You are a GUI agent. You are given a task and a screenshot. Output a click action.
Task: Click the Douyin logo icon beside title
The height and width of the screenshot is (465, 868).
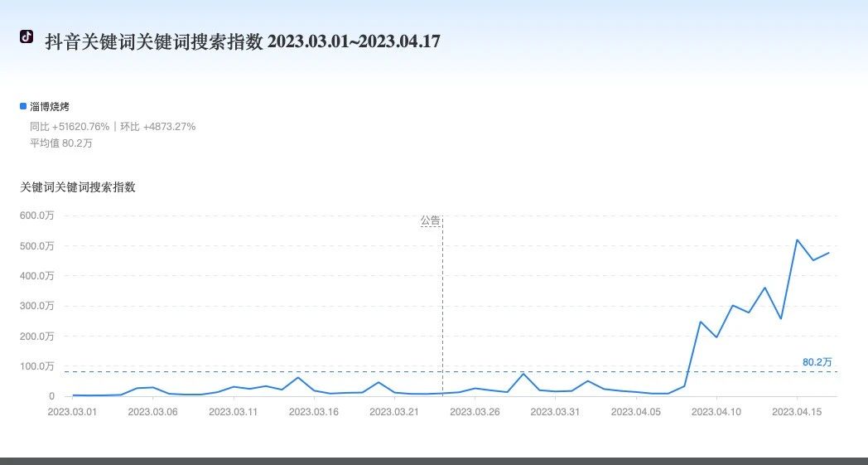coord(26,36)
